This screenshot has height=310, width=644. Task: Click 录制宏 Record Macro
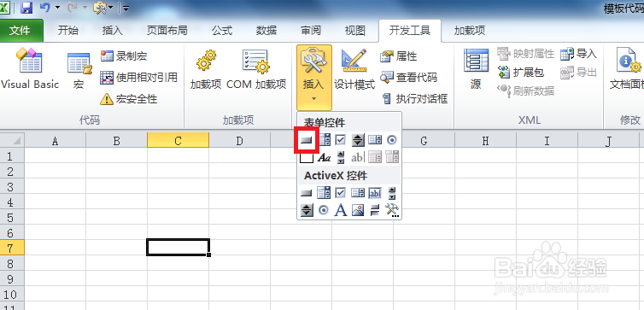click(124, 56)
